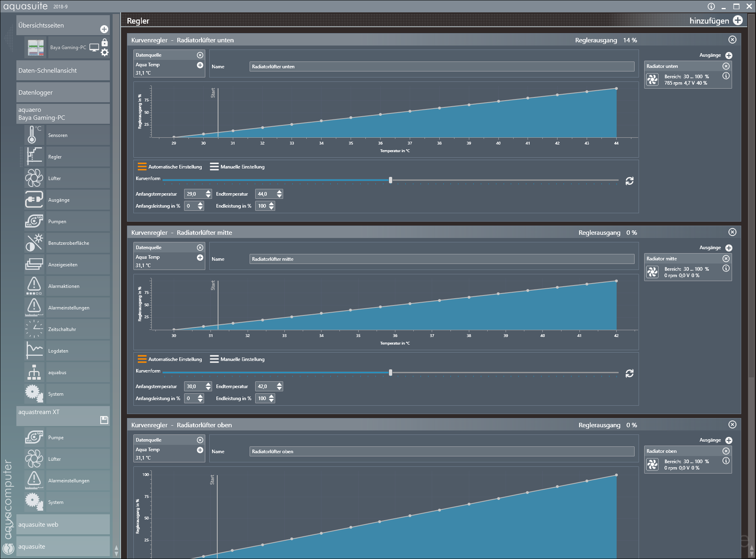Screen dimensions: 756x559
Task: Open the aquastream XT System page
Action: (67, 502)
